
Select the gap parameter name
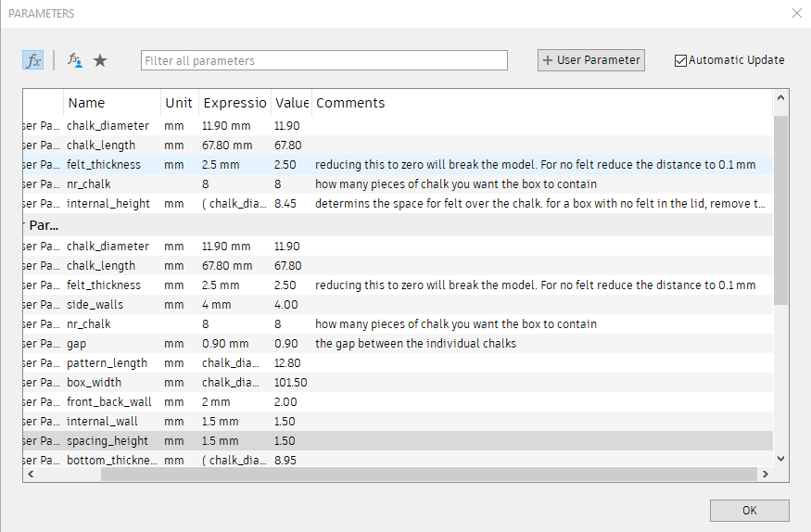click(77, 344)
